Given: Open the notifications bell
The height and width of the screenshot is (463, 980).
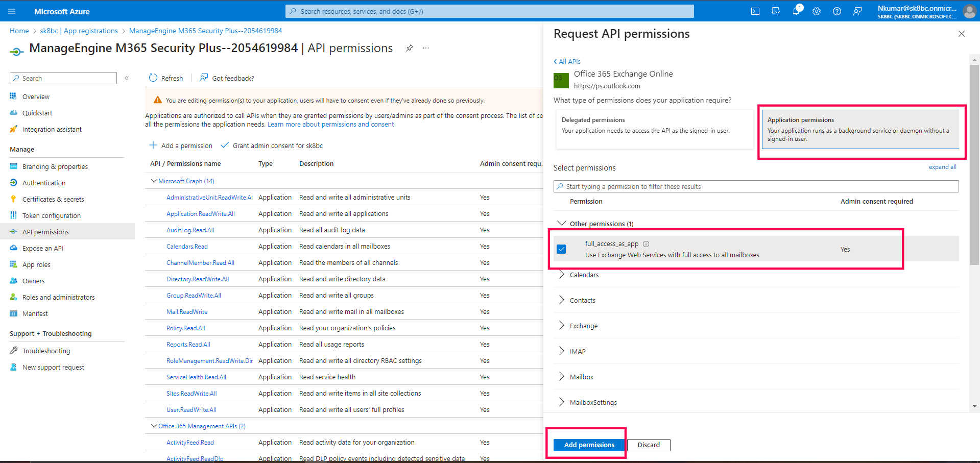Looking at the screenshot, I should pos(796,11).
